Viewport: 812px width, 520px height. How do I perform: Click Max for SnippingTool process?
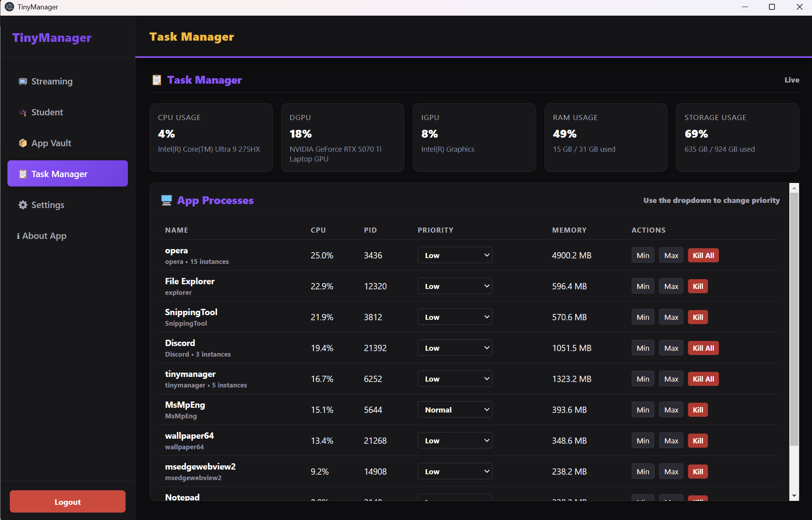click(x=671, y=317)
